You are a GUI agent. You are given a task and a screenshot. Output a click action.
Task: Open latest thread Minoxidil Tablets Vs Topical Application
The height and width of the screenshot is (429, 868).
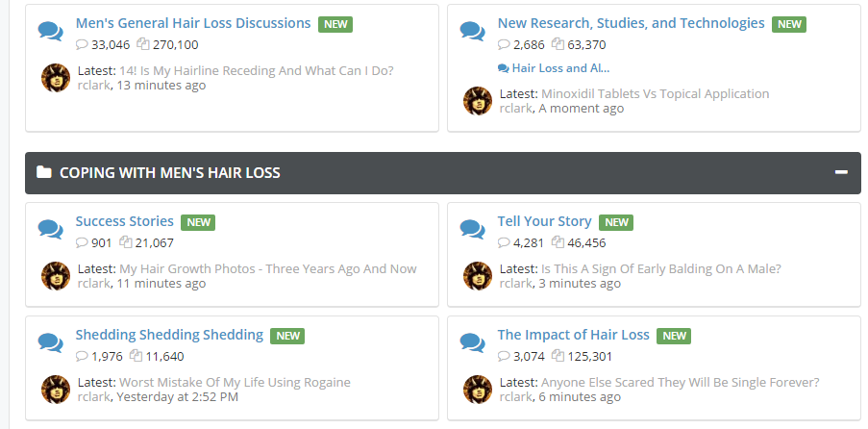click(655, 94)
